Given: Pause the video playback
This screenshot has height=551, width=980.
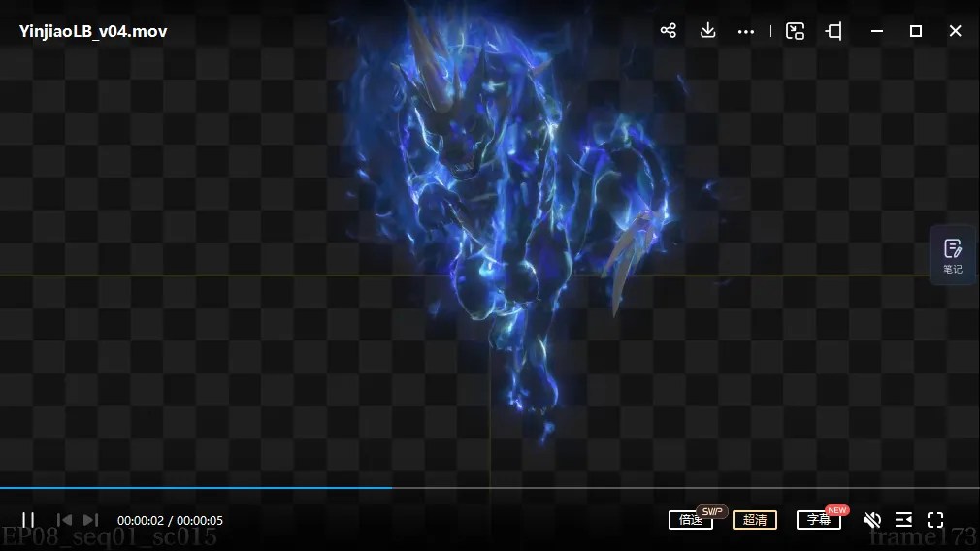Looking at the screenshot, I should [x=28, y=520].
